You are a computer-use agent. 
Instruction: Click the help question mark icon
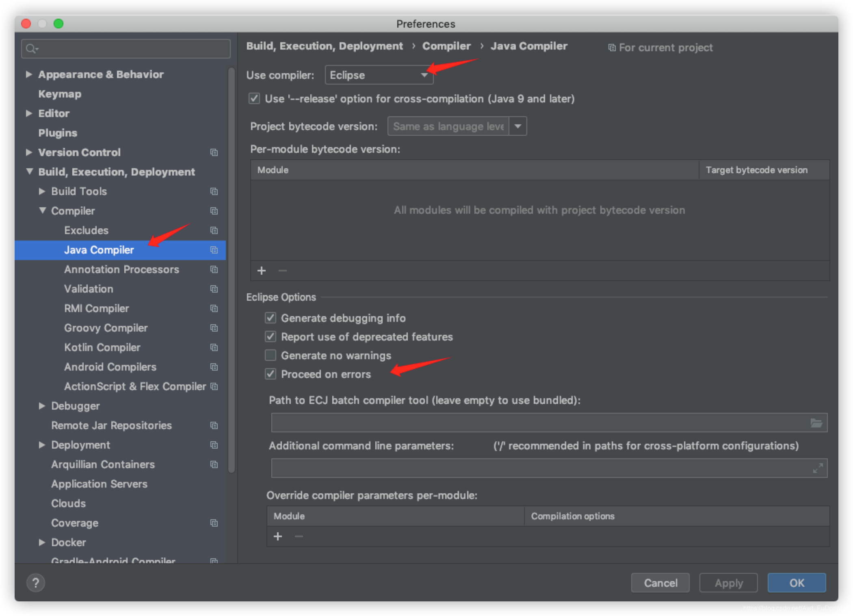tap(36, 583)
